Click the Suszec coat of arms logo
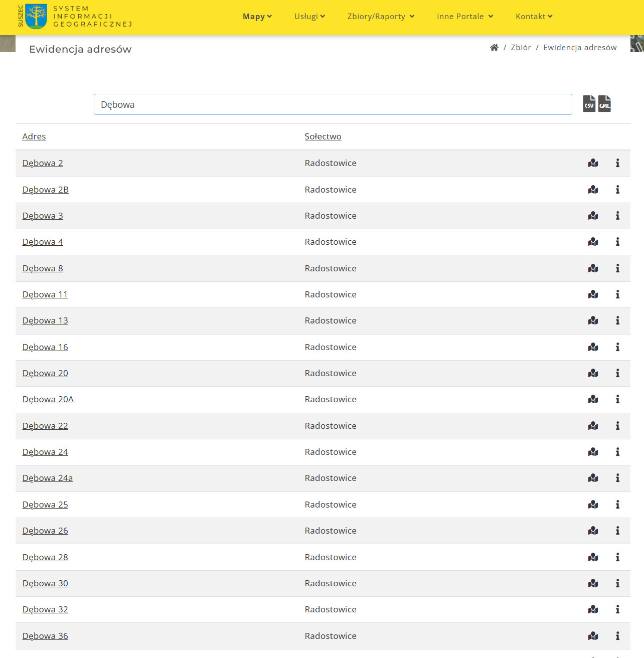Image resolution: width=644 pixels, height=658 pixels. pyautogui.click(x=36, y=16)
